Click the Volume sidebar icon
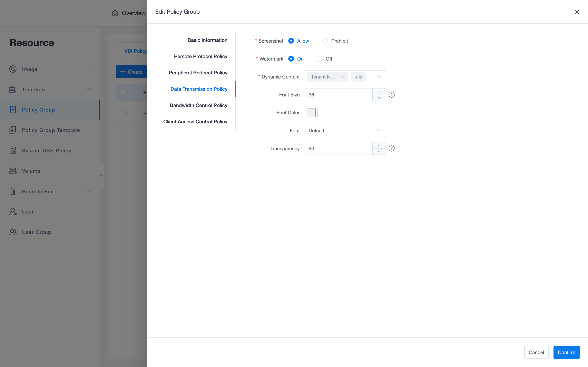The width and height of the screenshot is (588, 367). 13,171
